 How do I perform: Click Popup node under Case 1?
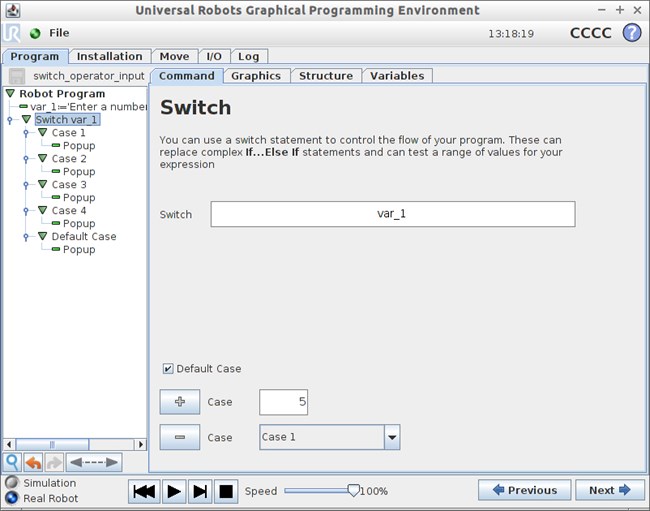(x=79, y=146)
